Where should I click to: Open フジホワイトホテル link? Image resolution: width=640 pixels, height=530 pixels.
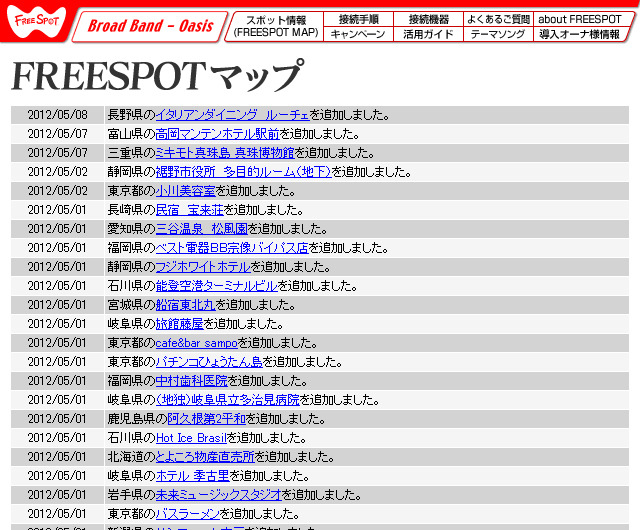click(x=203, y=267)
